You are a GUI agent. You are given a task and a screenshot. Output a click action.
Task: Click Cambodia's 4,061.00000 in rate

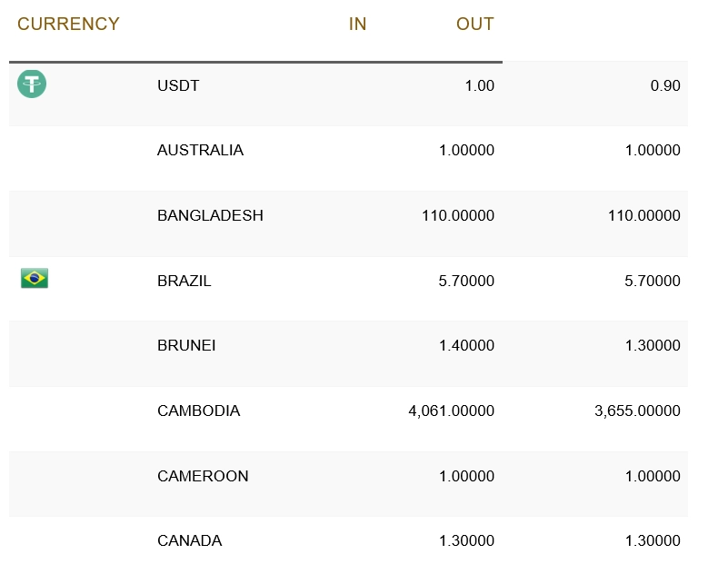(x=451, y=411)
